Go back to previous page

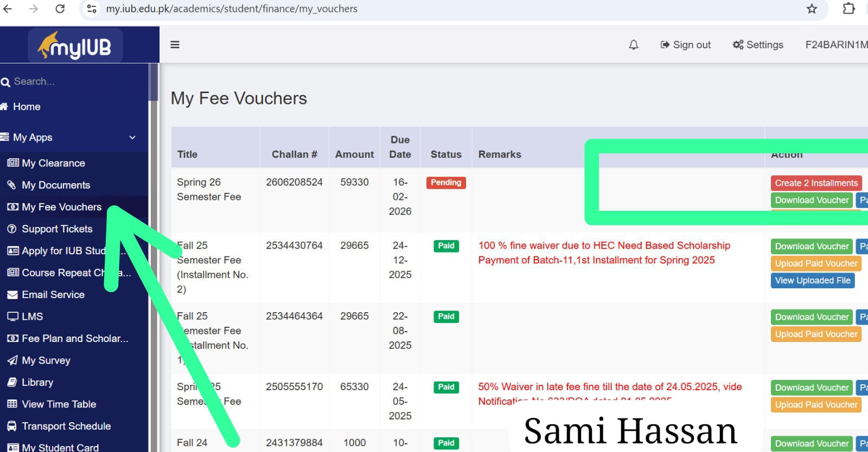click(8, 9)
